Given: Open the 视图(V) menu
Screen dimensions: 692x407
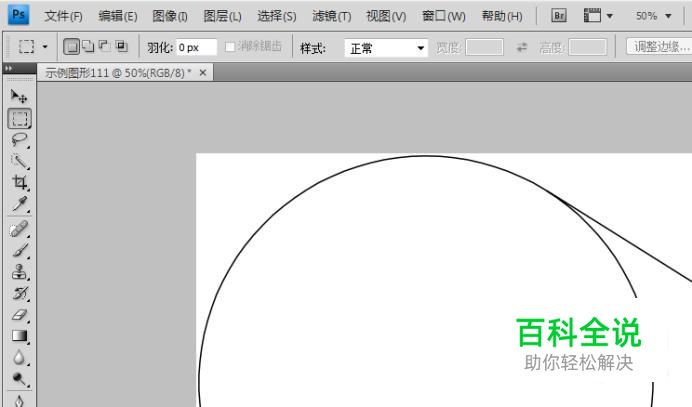Looking at the screenshot, I should click(386, 16).
